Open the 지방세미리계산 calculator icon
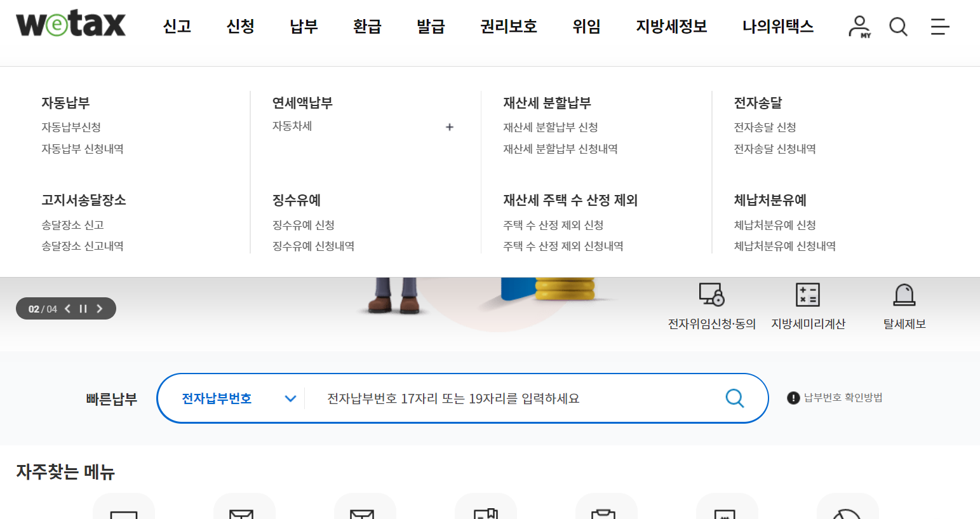Viewport: 980px width, 519px height. click(x=808, y=295)
